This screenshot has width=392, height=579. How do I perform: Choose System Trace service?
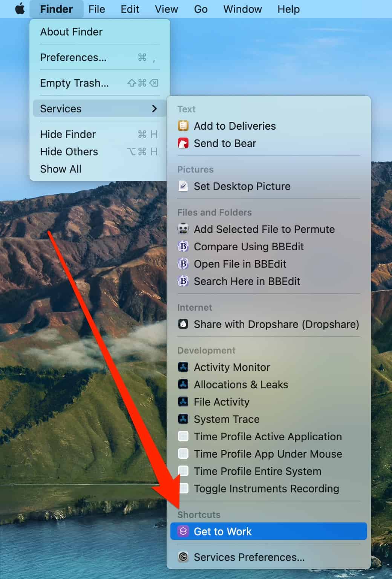click(x=268, y=419)
